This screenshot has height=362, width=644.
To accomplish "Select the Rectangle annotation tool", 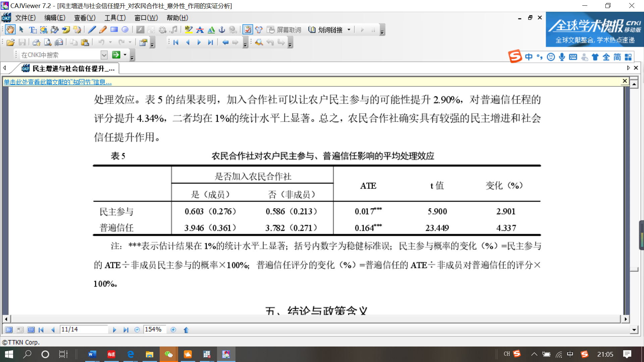I will click(114, 30).
